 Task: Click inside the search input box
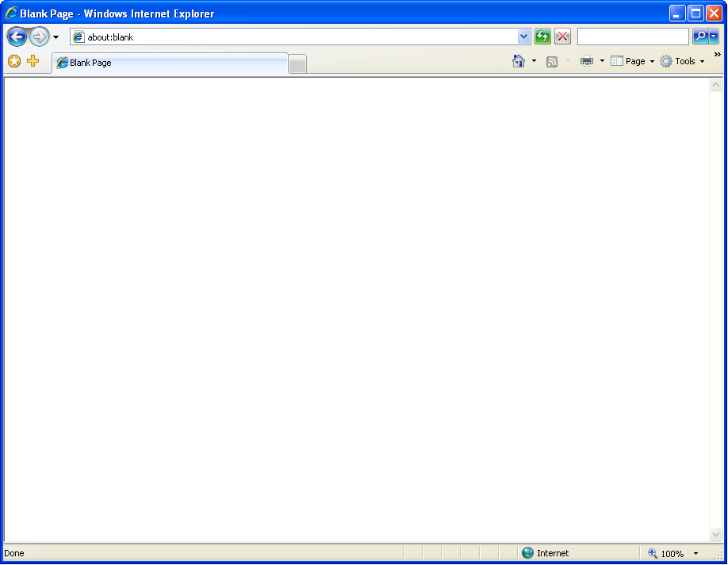coord(632,36)
